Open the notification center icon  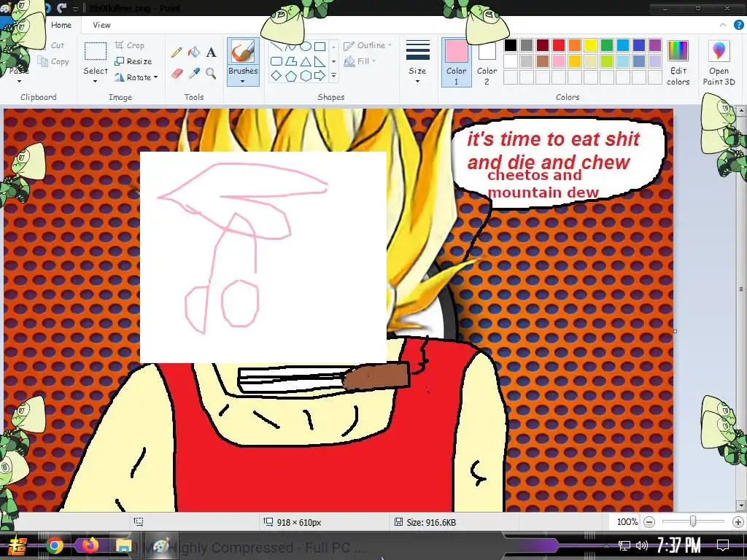click(x=723, y=545)
